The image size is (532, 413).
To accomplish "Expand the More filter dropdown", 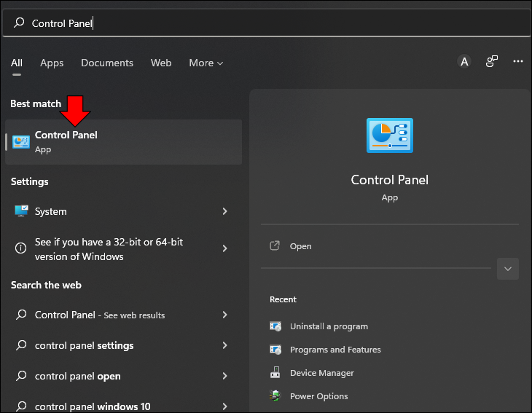I will click(x=206, y=63).
